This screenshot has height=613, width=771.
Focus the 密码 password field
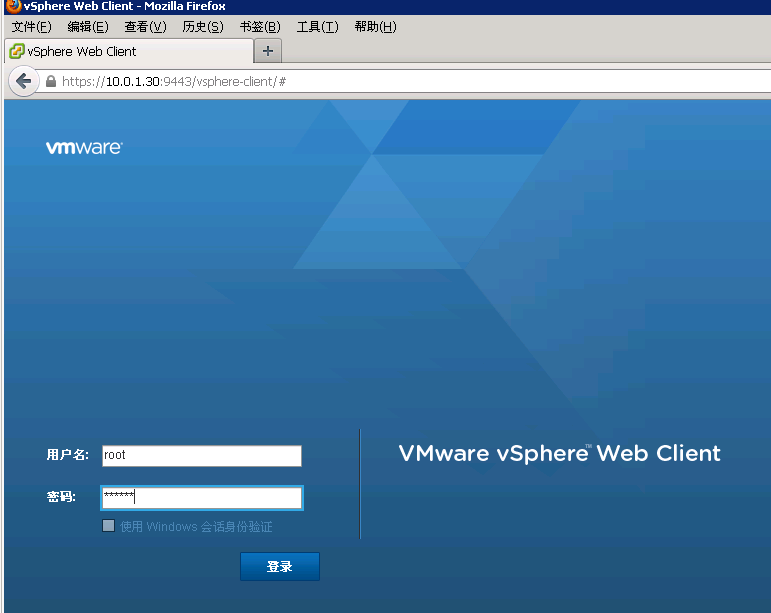[202, 498]
